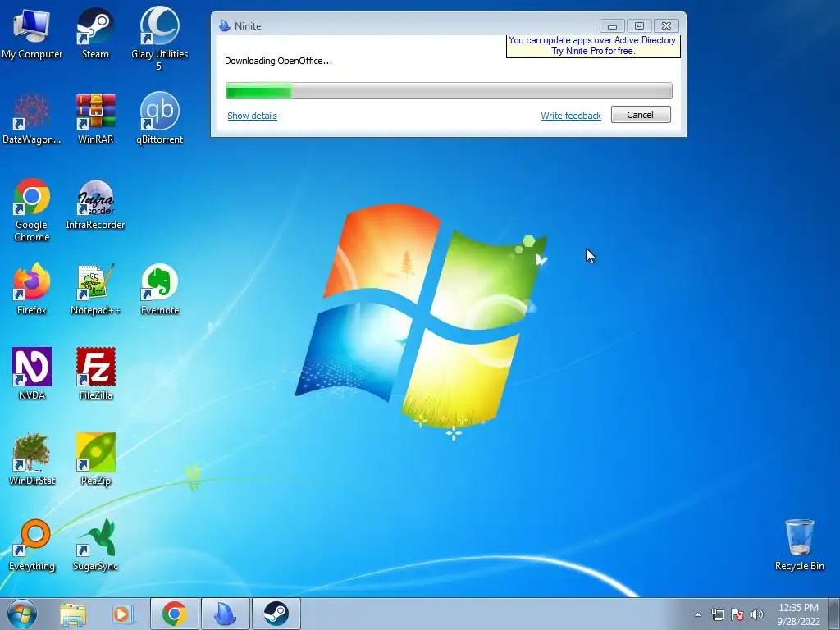Select the SugarSync desktop shortcut

coord(95,545)
